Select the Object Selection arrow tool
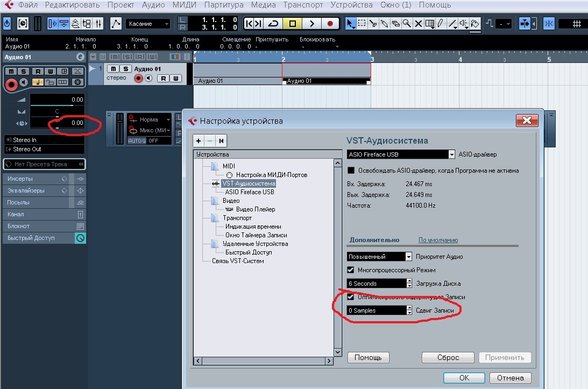 click(350, 24)
